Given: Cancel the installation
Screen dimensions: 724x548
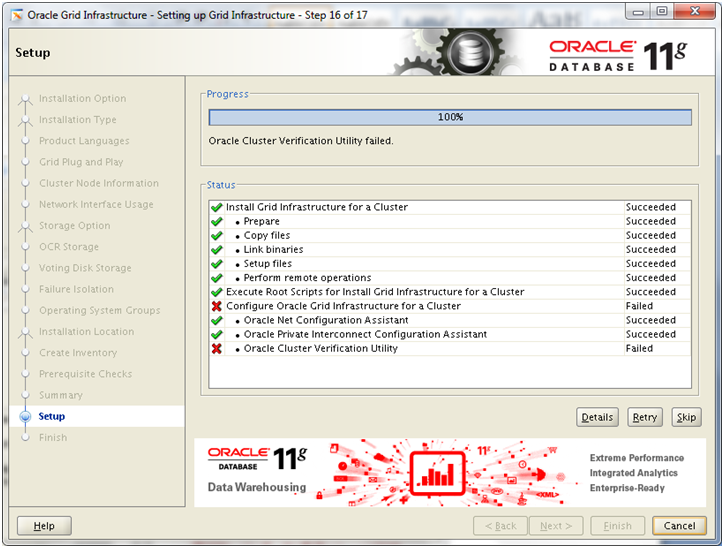Looking at the screenshot, I should [679, 526].
